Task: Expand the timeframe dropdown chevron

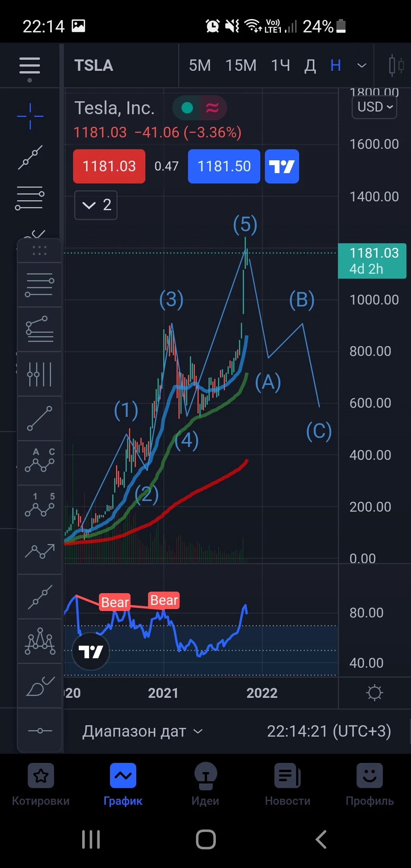Action: [x=362, y=65]
